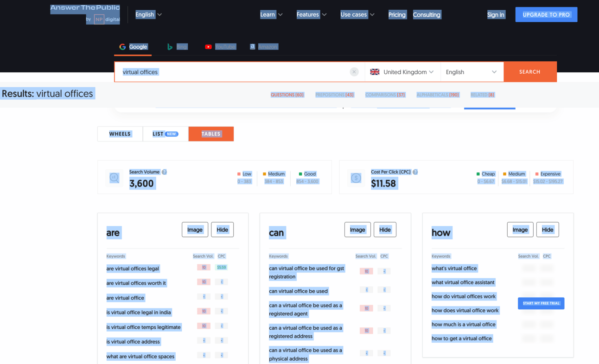Viewport: 599px width, 364px height.
Task: Select the Bing search engine tab
Action: tap(177, 47)
